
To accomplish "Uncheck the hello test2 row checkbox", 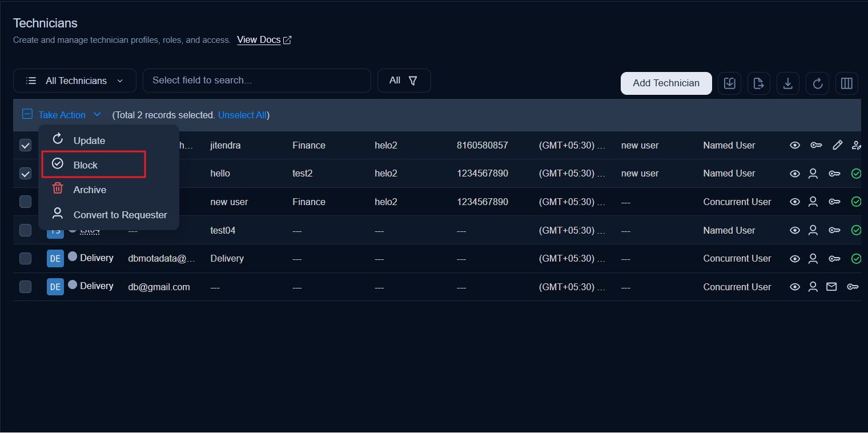I will pos(26,174).
